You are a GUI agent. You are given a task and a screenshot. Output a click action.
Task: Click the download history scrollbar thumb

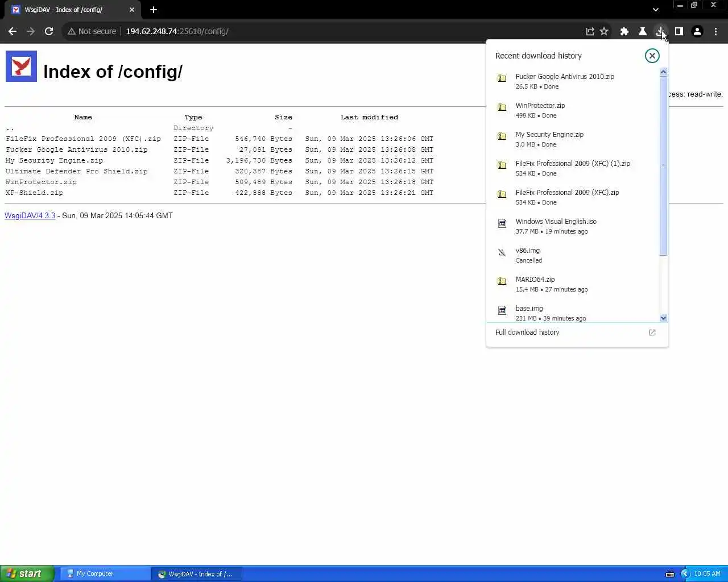[x=663, y=166]
